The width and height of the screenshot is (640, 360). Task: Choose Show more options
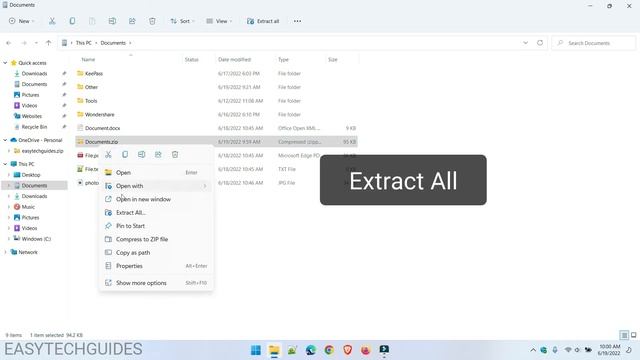pos(156,283)
